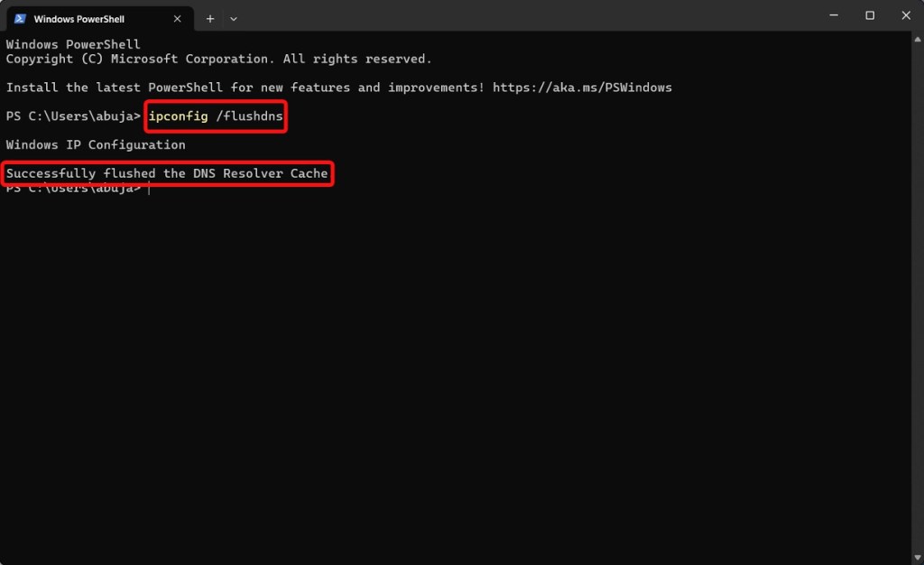Close the Windows PowerShell tab
Image resolution: width=924 pixels, height=565 pixels.
pyautogui.click(x=177, y=19)
